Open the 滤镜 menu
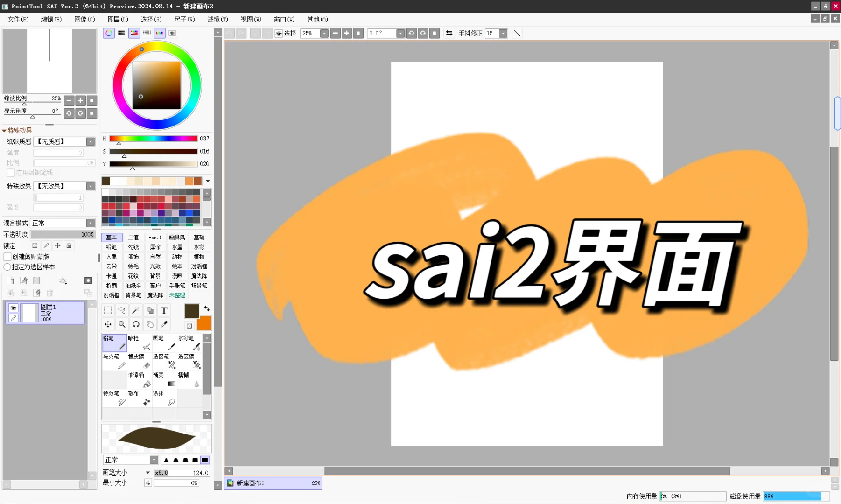Image resolution: width=841 pixels, height=504 pixels. click(217, 19)
